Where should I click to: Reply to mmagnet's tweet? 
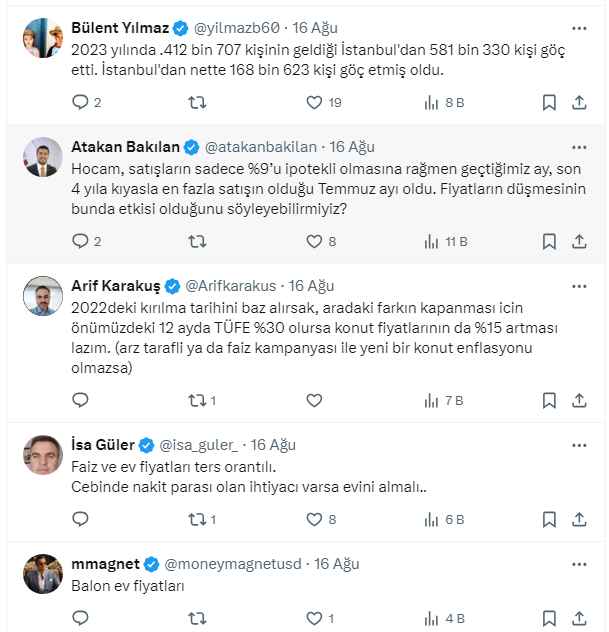(x=82, y=618)
